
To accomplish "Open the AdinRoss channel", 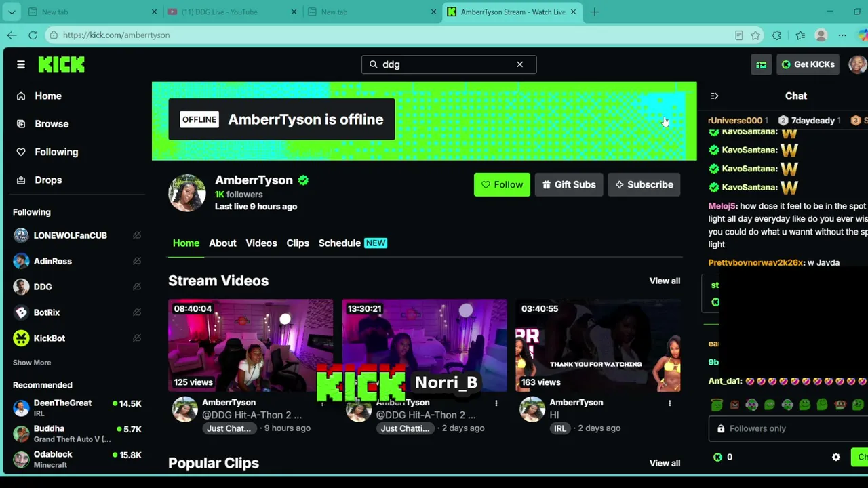I will point(53,261).
